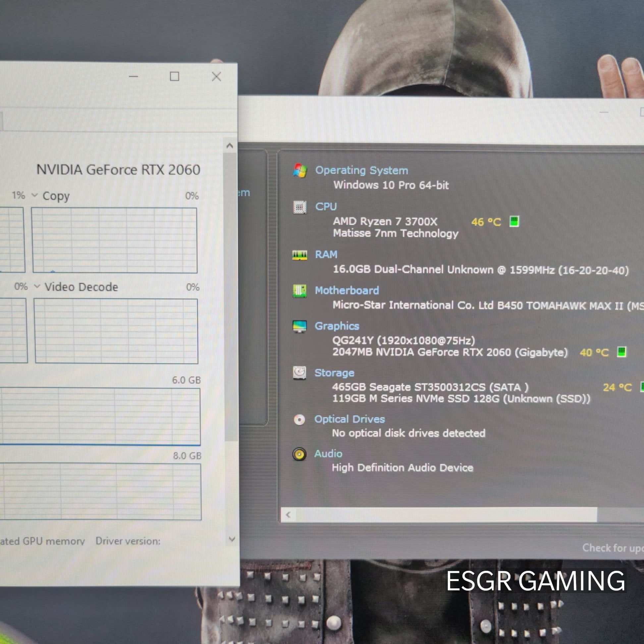This screenshot has width=644, height=644.
Task: Click the Video Decode usage graph
Action: pos(116,331)
